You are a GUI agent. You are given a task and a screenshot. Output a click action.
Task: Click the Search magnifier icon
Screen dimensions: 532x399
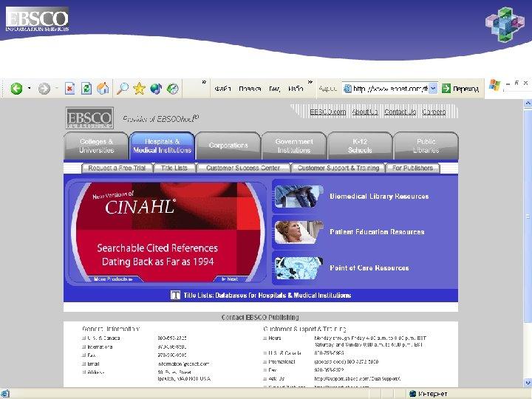point(123,89)
